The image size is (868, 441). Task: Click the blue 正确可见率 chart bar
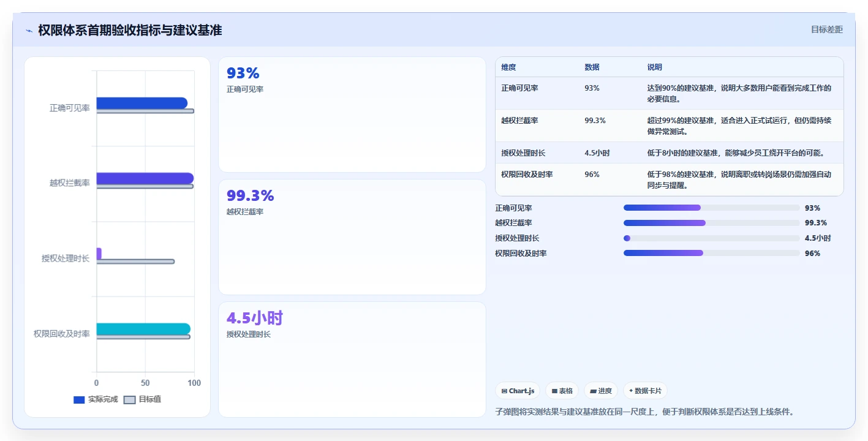coord(142,103)
